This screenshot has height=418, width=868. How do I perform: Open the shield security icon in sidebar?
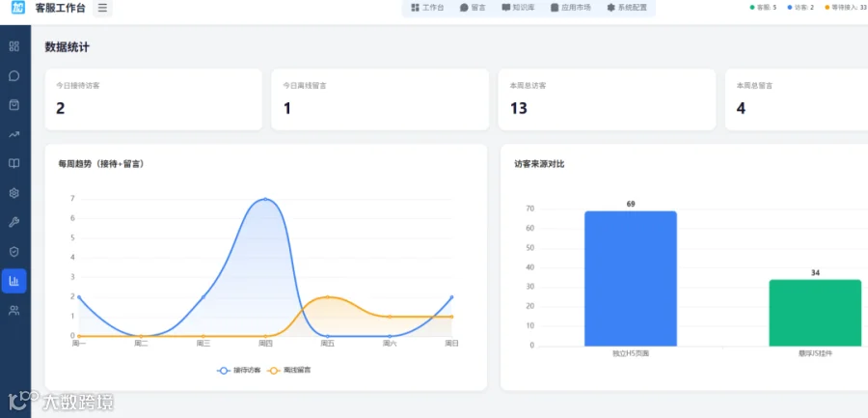tap(14, 252)
